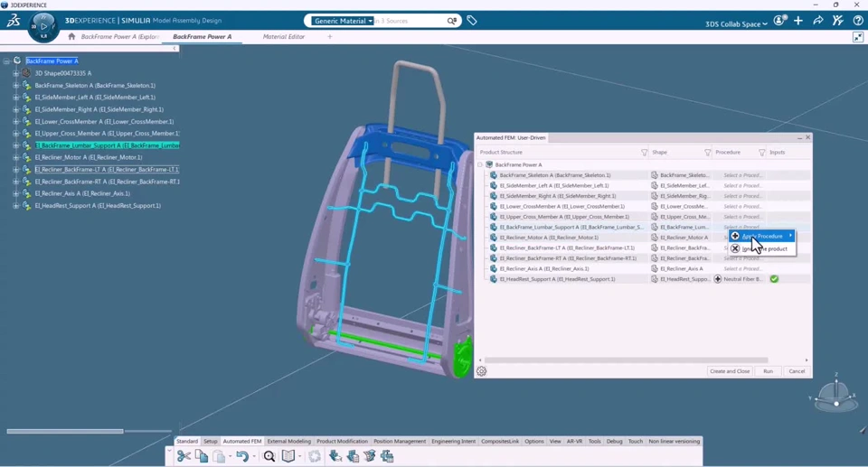Choose Apply Procedure from context menu

[761, 237]
